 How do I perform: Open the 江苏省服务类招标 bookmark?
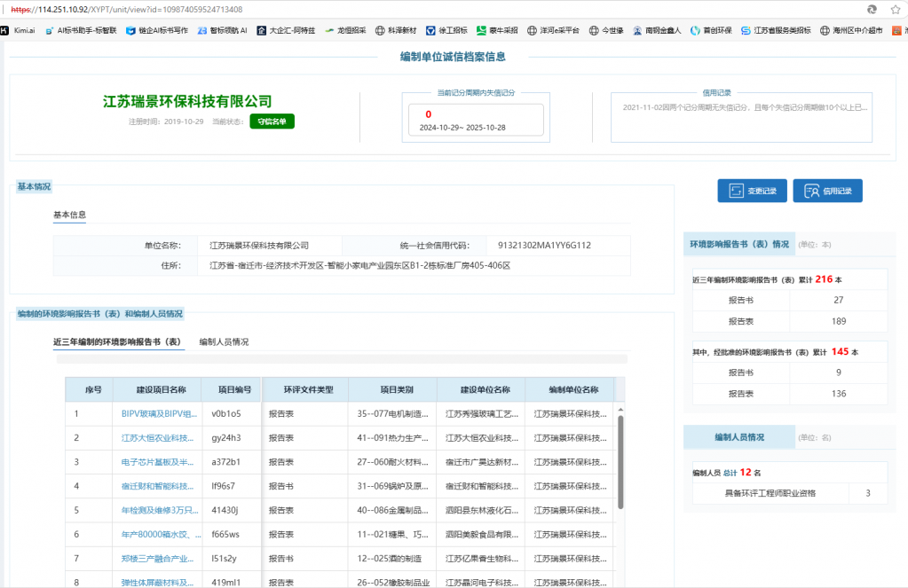(x=776, y=30)
